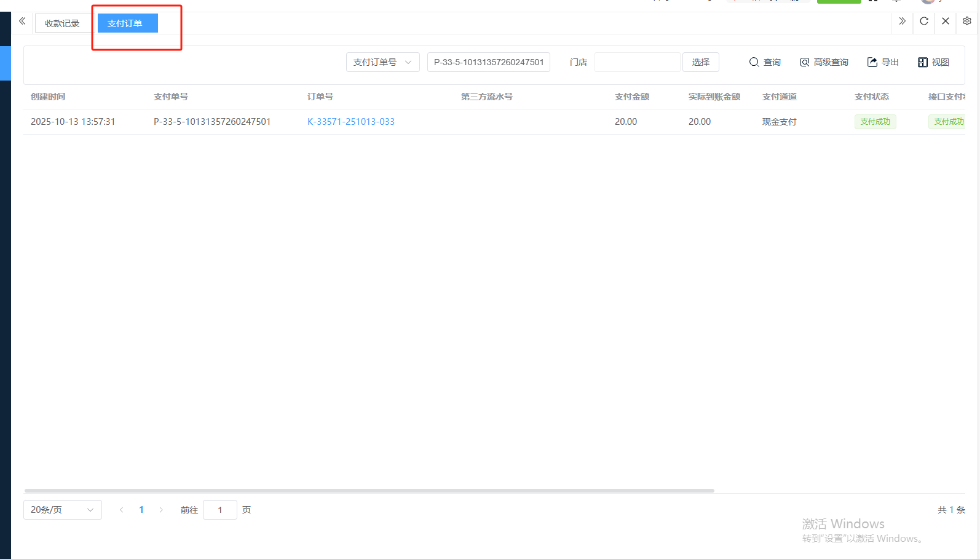
Task: Go to the next page arrow
Action: (161, 510)
